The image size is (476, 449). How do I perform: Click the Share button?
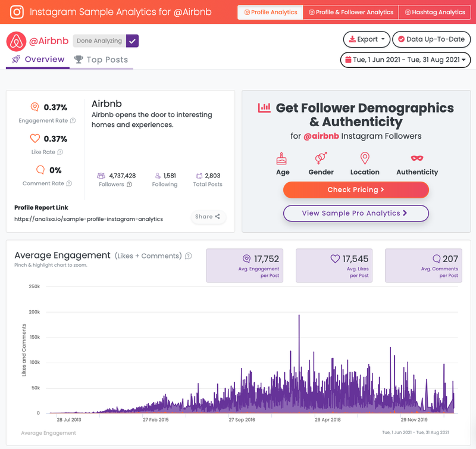208,217
